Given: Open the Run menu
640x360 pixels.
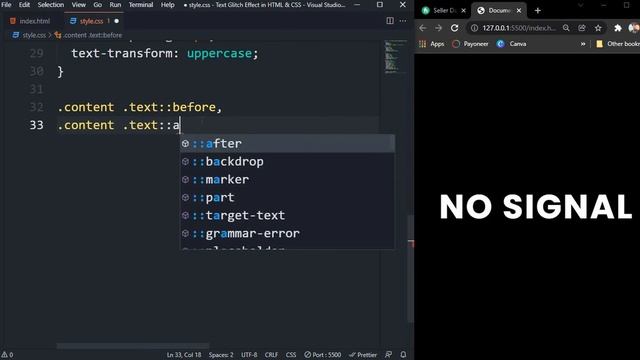Looking at the screenshot, I should [115, 5].
